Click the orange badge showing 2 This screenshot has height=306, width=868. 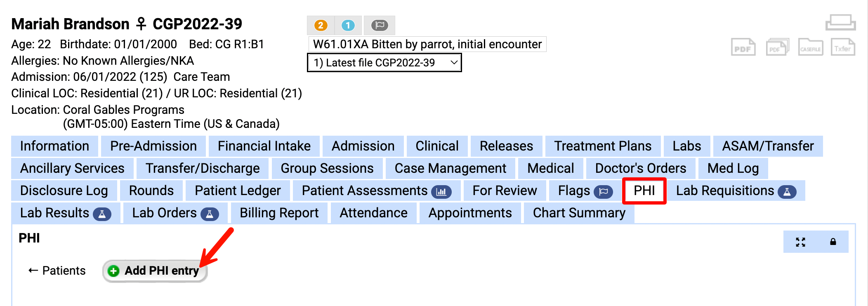pos(321,26)
